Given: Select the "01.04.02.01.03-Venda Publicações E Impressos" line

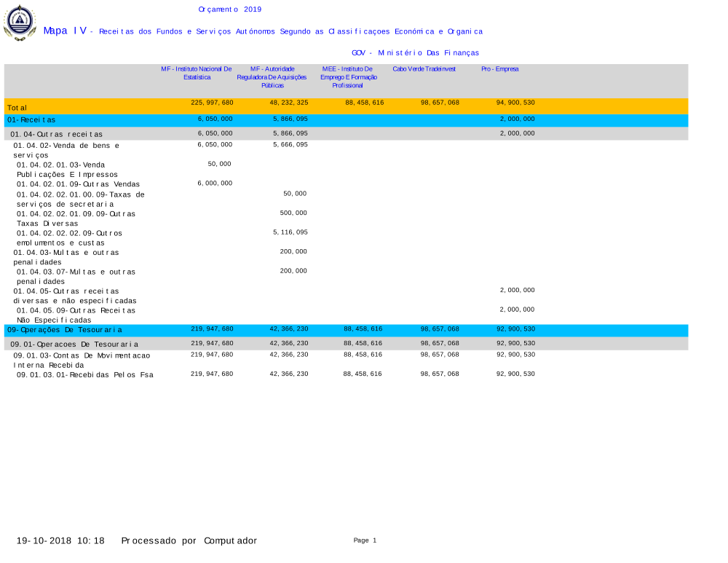Looking at the screenshot, I should [66, 169].
